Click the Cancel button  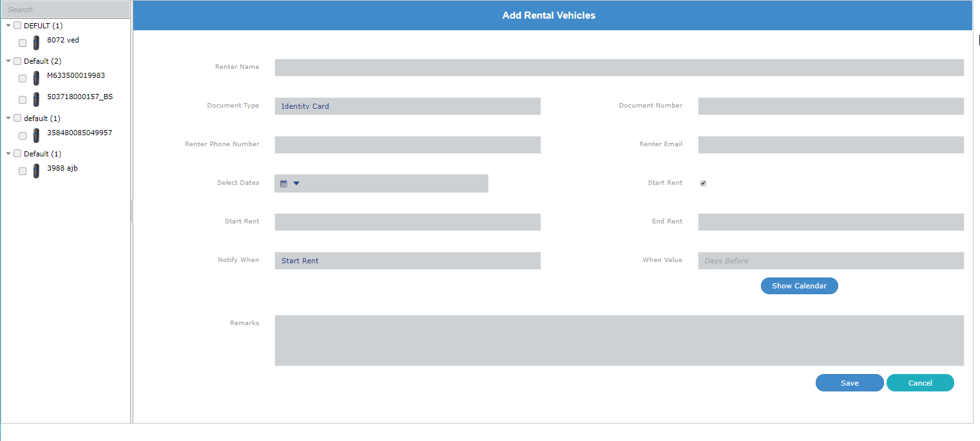pyautogui.click(x=919, y=383)
